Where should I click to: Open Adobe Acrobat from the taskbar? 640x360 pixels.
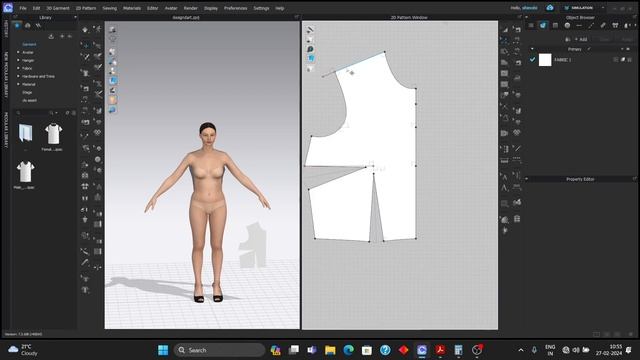[440, 350]
